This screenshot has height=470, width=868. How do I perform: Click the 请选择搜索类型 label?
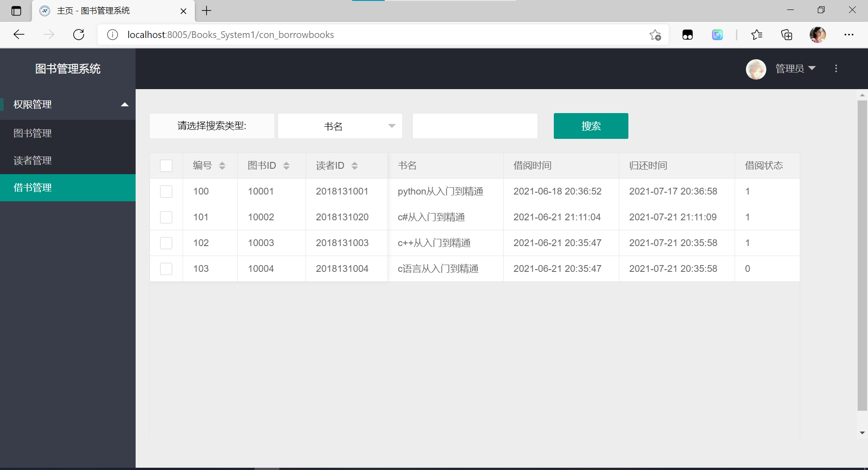coord(212,126)
